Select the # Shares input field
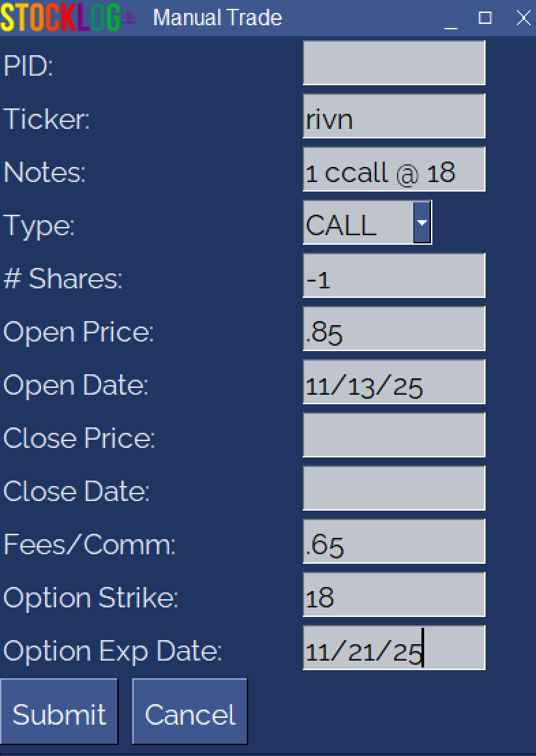This screenshot has width=536, height=756. click(393, 275)
